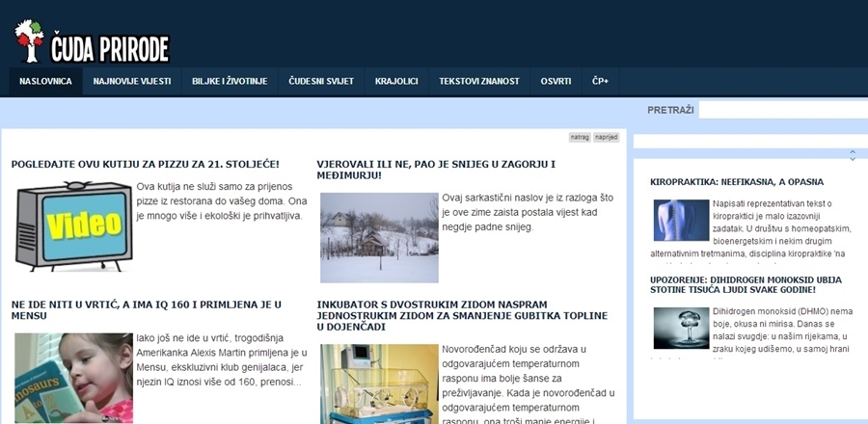
Task: Open the girl reading dinosaurs book image
Action: tap(73, 377)
